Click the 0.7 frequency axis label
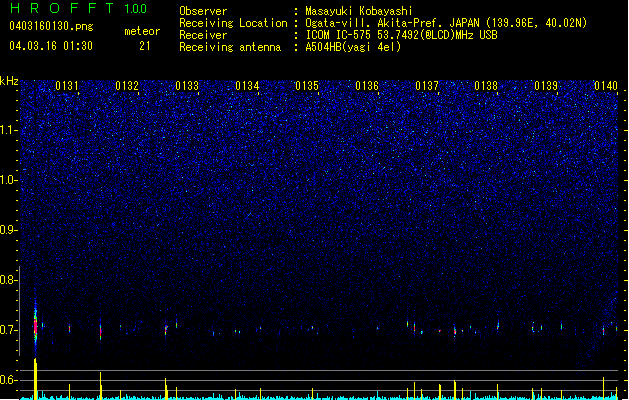Viewport: 629px width, 400px height. click(x=9, y=330)
